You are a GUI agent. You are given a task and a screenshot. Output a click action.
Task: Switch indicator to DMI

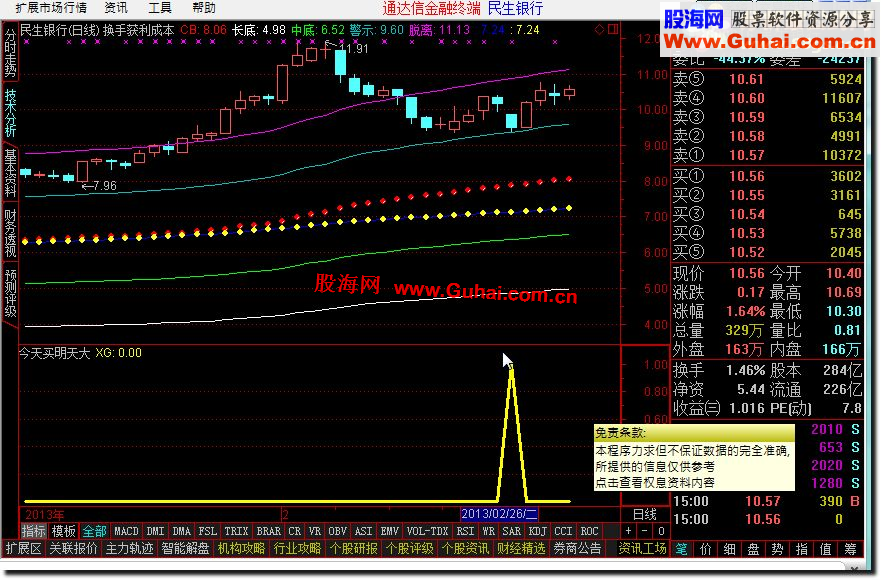[155, 531]
